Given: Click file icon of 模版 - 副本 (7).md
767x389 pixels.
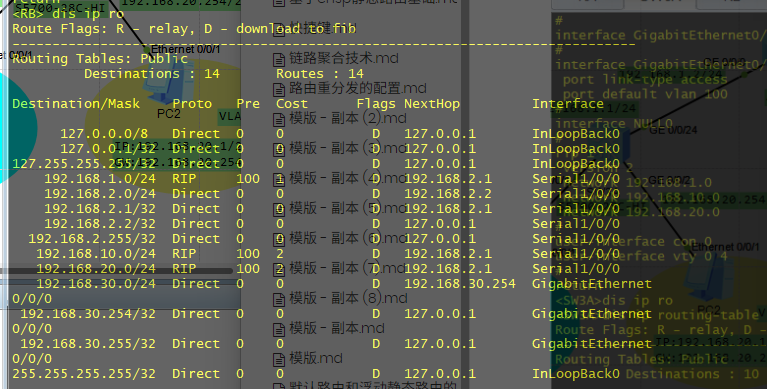Looking at the screenshot, I should point(279,270).
